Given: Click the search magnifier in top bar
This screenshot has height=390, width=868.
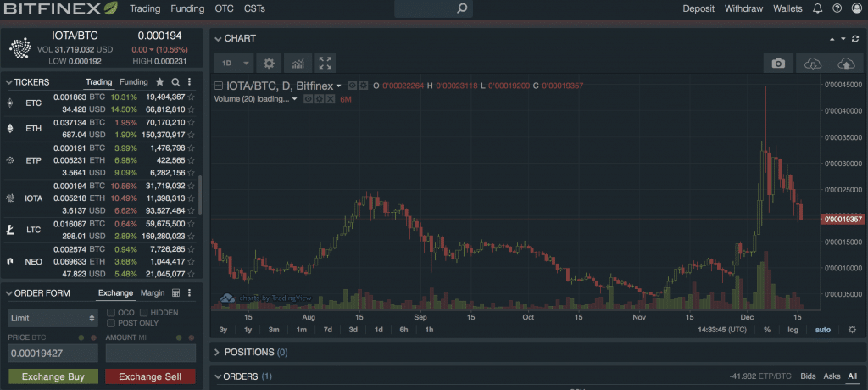Looking at the screenshot, I should coord(462,8).
